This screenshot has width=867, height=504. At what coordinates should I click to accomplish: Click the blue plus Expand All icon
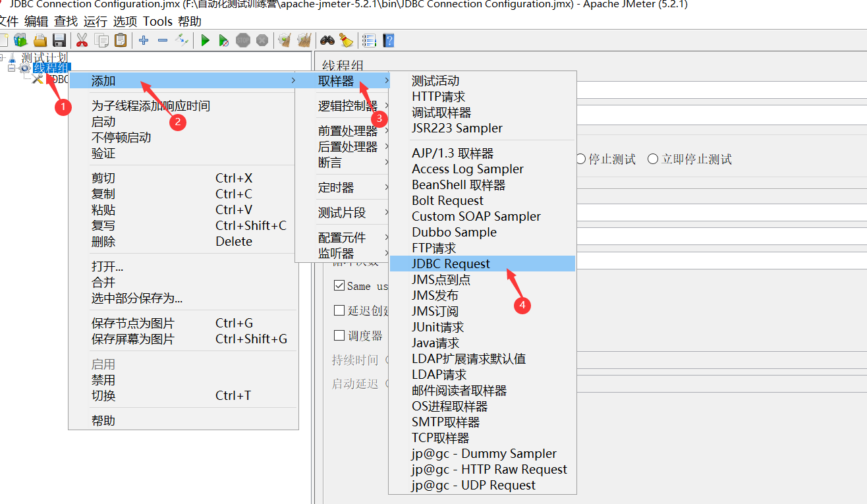144,40
